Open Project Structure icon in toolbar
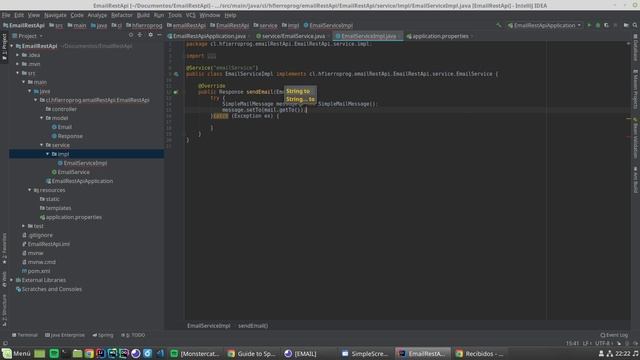 (x=626, y=25)
